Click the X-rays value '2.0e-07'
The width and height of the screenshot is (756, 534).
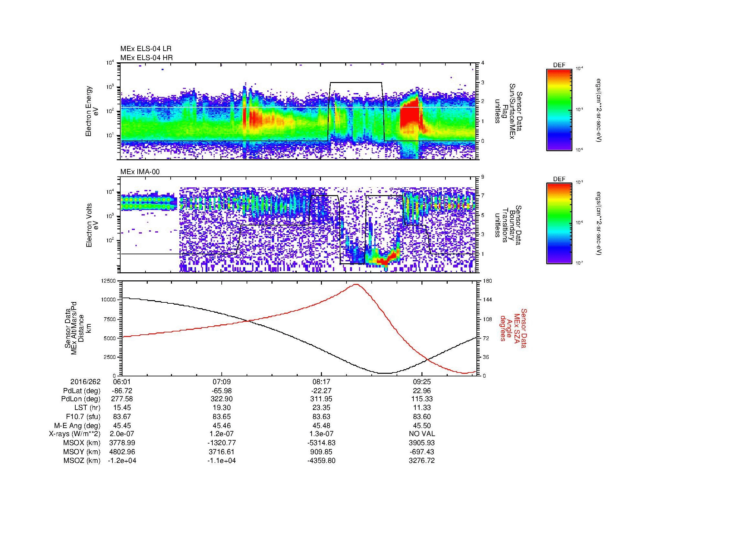point(122,434)
